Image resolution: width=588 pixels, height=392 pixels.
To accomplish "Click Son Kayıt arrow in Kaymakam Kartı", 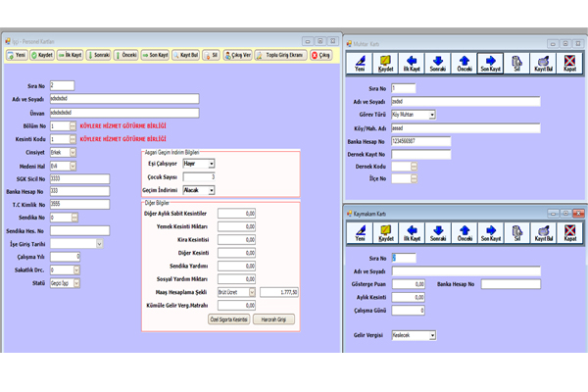I will 490,232.
